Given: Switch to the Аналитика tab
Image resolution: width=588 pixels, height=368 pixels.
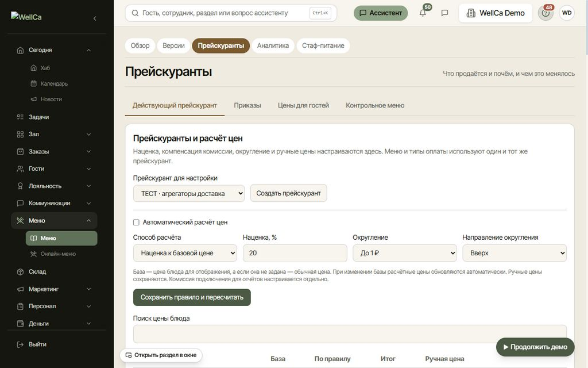Looking at the screenshot, I should coord(273,46).
